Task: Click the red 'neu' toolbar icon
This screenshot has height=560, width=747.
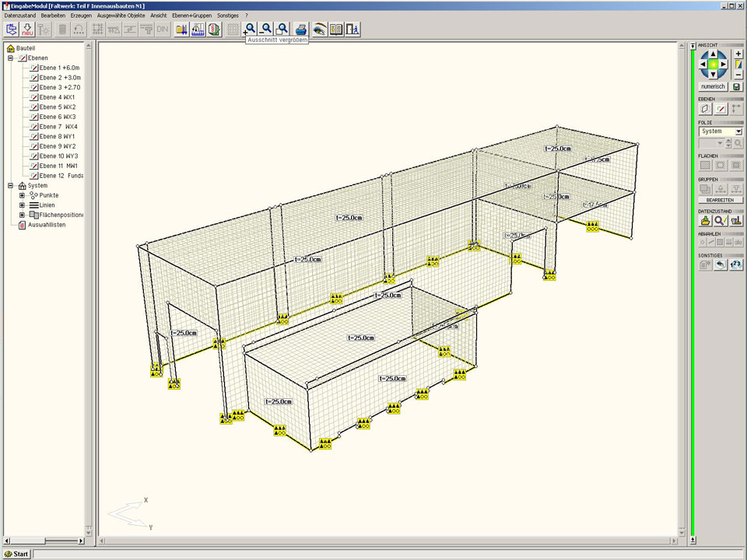Action: click(x=27, y=30)
